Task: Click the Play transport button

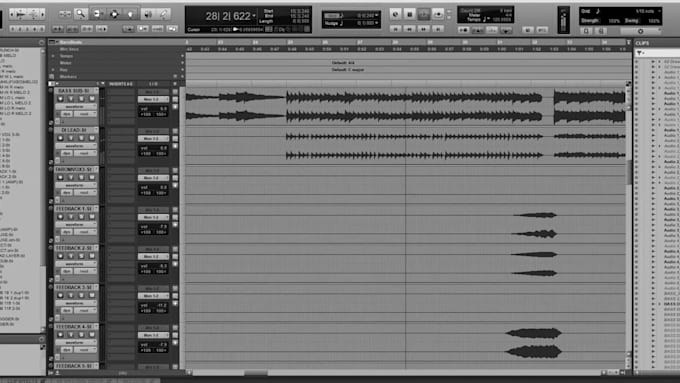Action: [424, 14]
